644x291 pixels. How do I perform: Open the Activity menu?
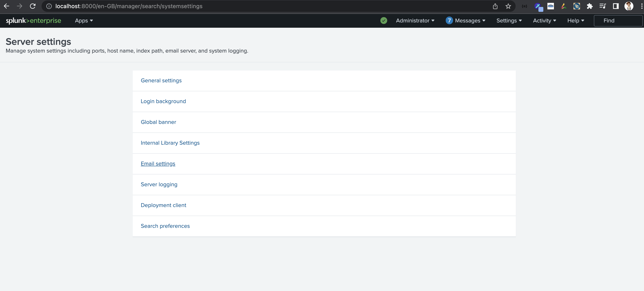coord(544,21)
